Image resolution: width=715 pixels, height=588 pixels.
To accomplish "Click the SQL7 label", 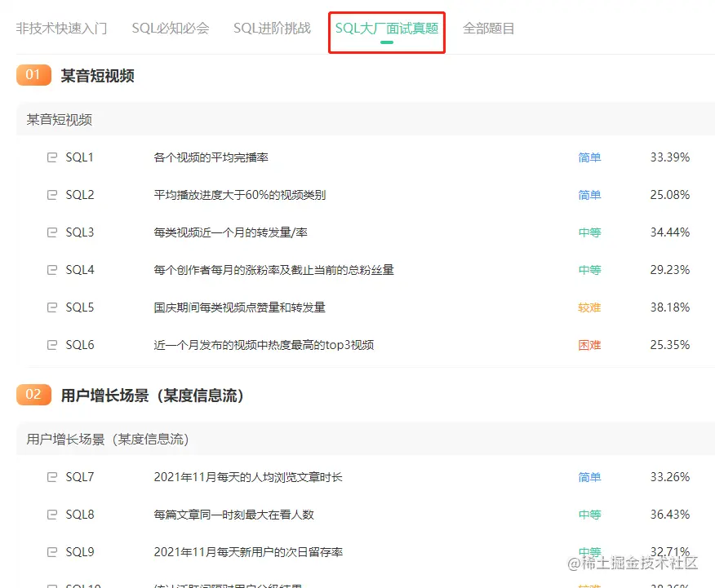I will [80, 477].
